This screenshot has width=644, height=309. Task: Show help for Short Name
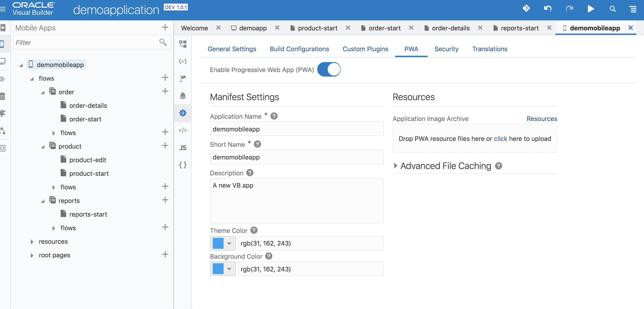[x=257, y=144]
